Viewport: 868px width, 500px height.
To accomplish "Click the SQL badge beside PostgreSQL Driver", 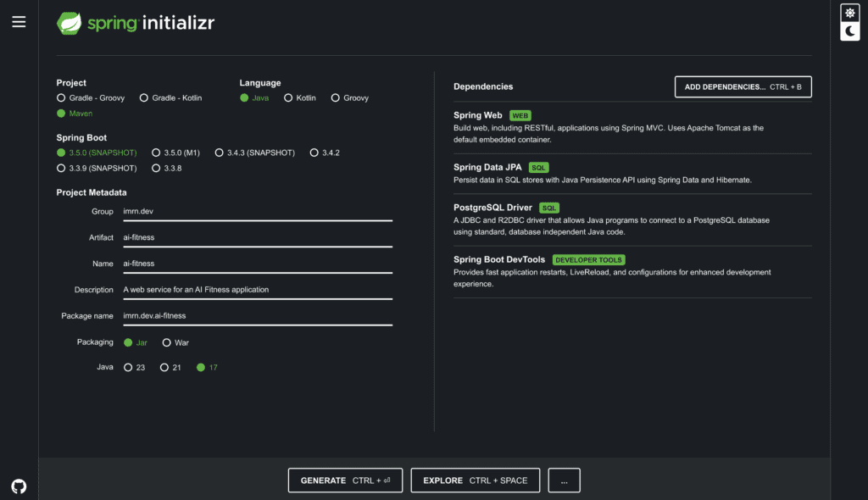I will (548, 208).
